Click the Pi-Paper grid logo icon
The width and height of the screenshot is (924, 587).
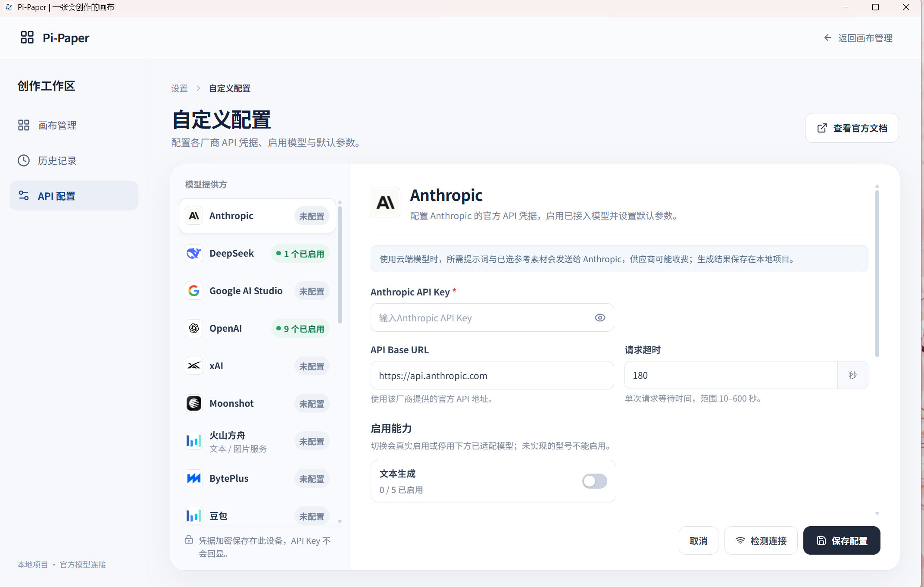(x=27, y=38)
